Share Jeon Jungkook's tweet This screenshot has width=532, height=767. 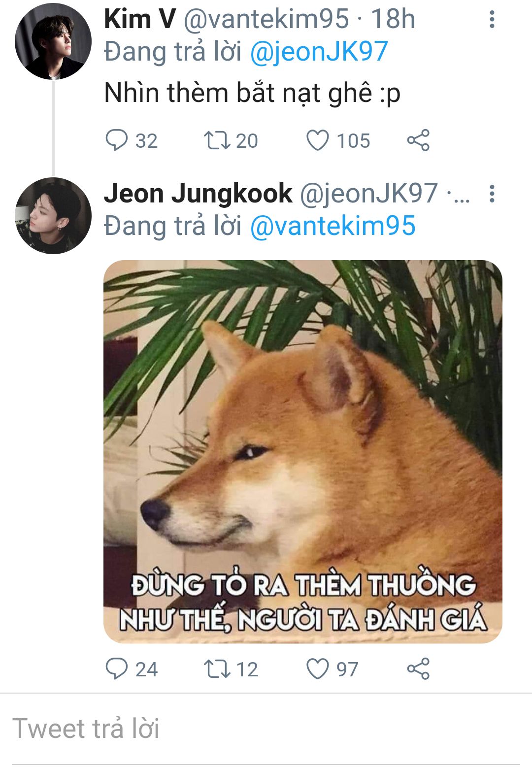[418, 668]
